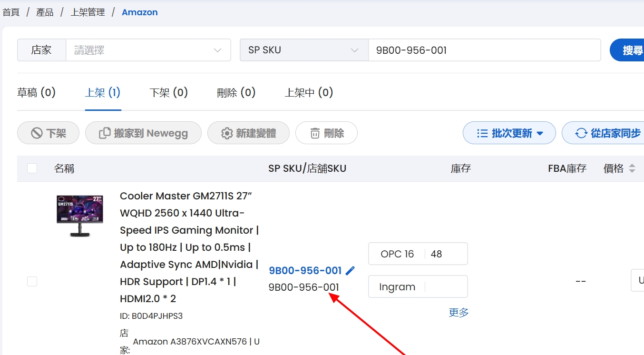Click the 庫存 column header

point(461,168)
